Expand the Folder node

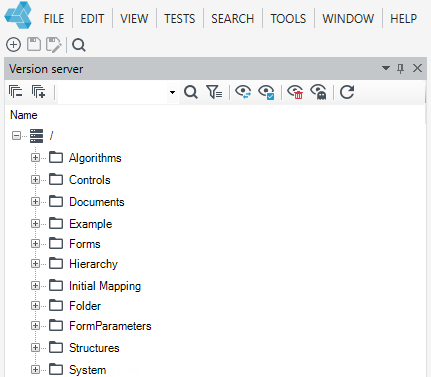coord(35,306)
